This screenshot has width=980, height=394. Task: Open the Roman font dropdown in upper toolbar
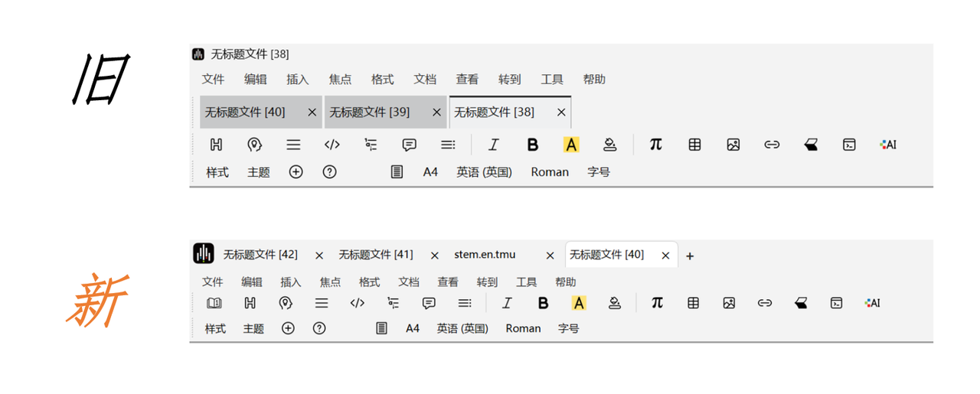click(550, 172)
